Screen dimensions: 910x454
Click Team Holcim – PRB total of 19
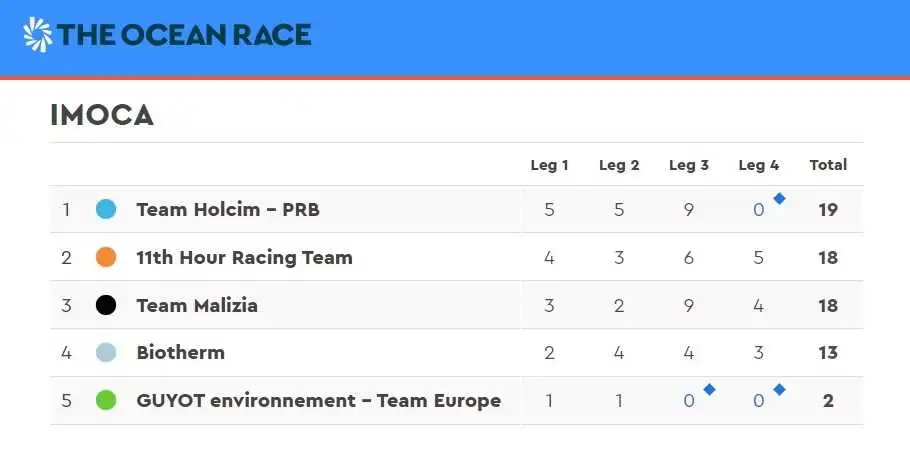(x=828, y=210)
